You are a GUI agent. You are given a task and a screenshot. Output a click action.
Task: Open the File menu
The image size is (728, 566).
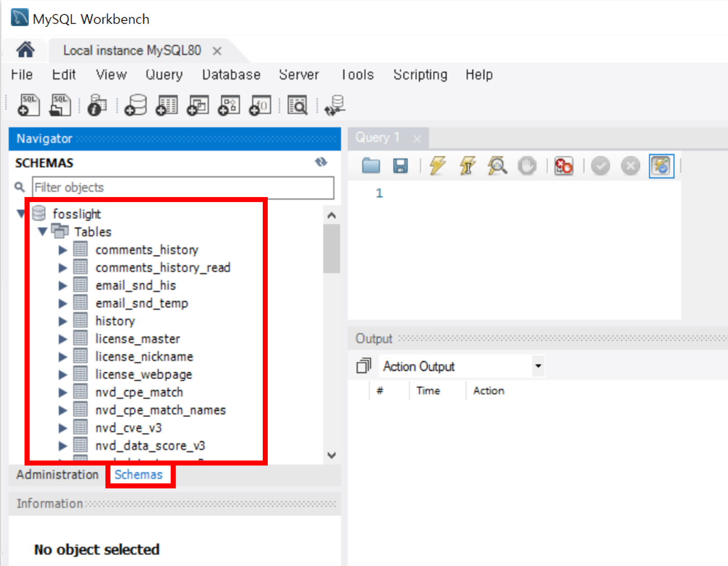(x=22, y=74)
